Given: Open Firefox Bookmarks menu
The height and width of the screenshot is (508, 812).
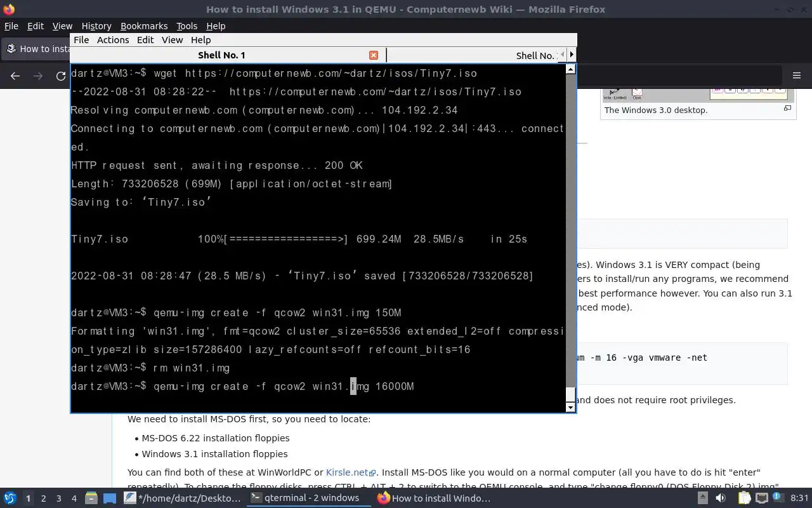Looking at the screenshot, I should coord(144,26).
